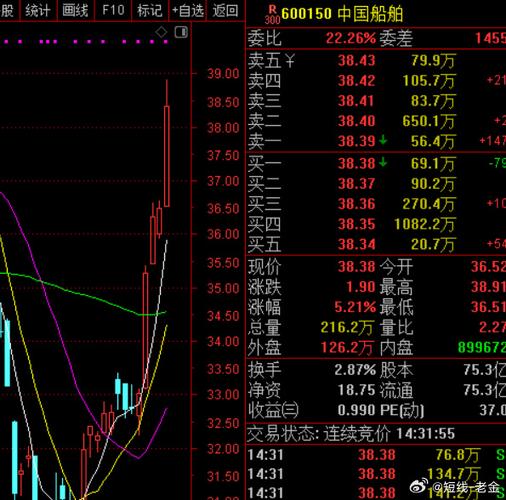Click the tallest red candlestick near 38.50
This screenshot has width=506, height=500.
(x=167, y=156)
